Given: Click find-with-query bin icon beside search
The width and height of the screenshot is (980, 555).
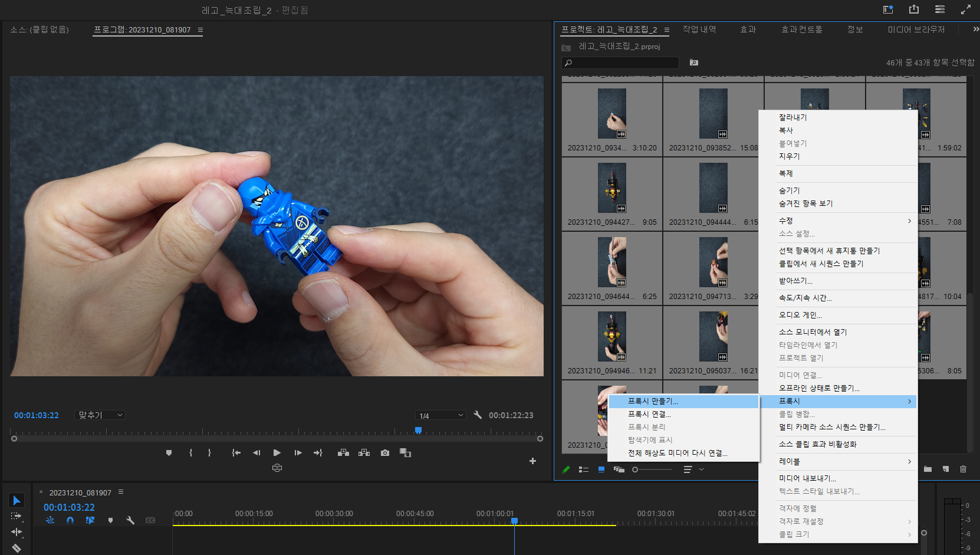Looking at the screenshot, I should 694,63.
